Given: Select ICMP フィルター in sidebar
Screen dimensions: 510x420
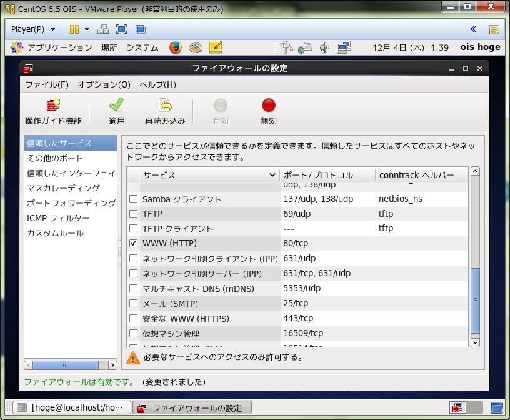Looking at the screenshot, I should 71,218.
